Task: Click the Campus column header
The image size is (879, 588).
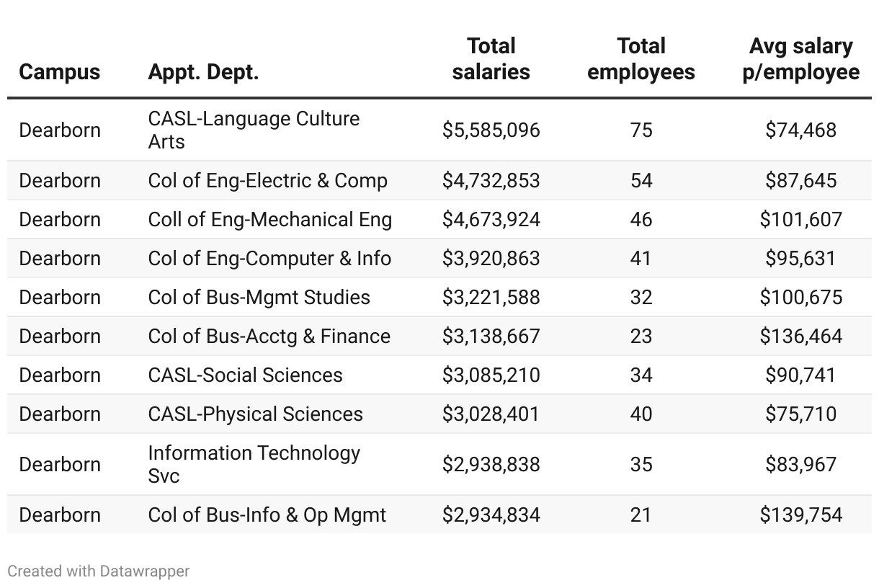Action: pyautogui.click(x=59, y=72)
